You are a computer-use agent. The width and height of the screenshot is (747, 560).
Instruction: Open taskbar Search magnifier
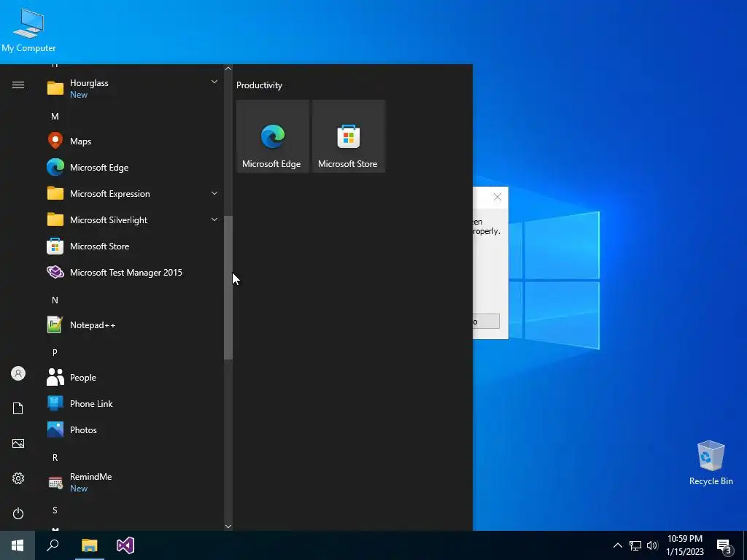53,545
